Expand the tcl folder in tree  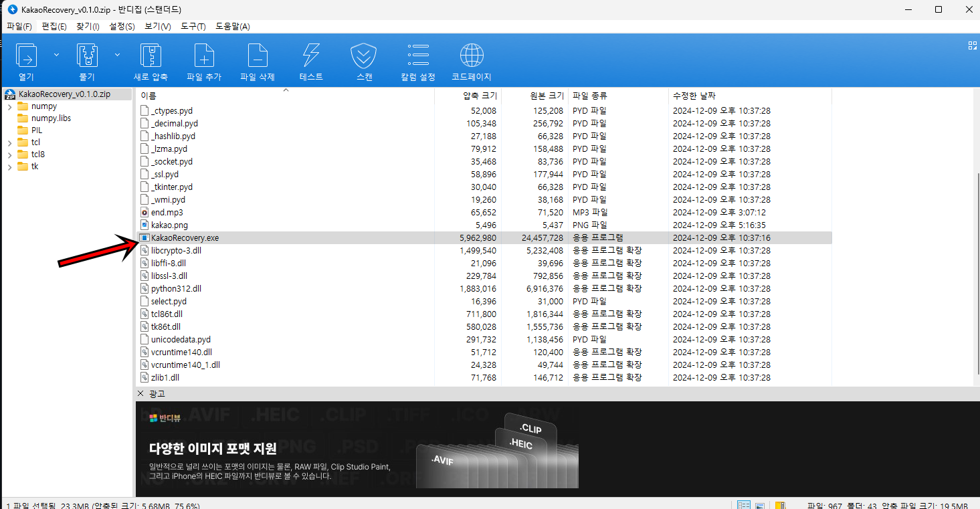point(9,143)
